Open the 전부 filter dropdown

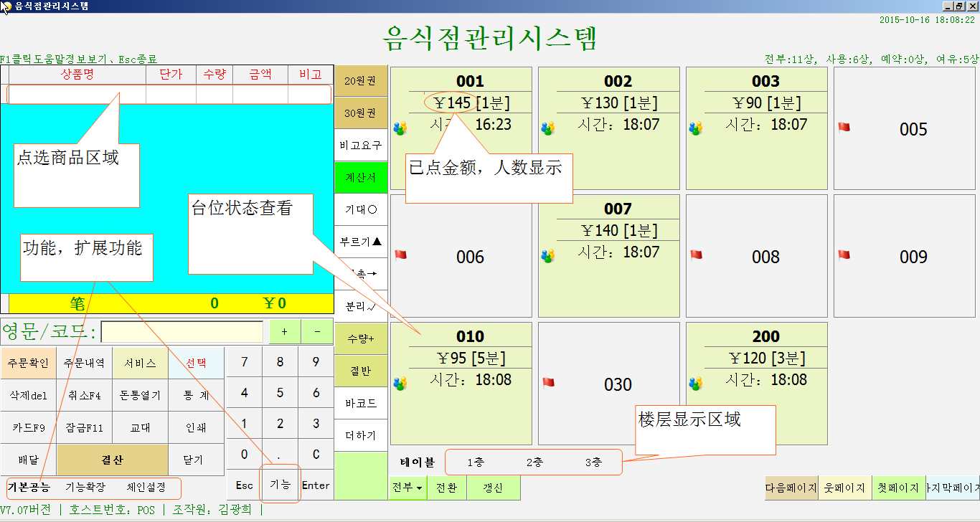(407, 488)
